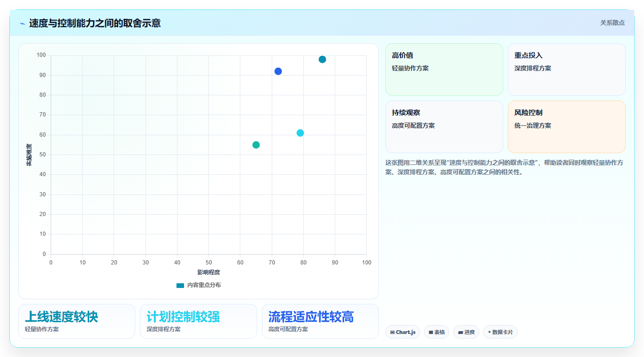The width and height of the screenshot is (644, 357).
Task: Click the 深度排程方案 text under 重点投入
Action: (533, 68)
